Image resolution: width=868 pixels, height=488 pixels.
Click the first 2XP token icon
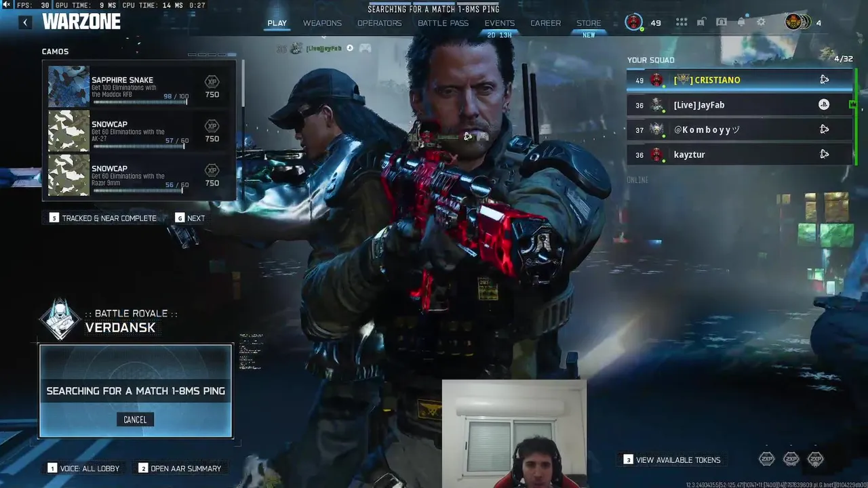tap(766, 459)
